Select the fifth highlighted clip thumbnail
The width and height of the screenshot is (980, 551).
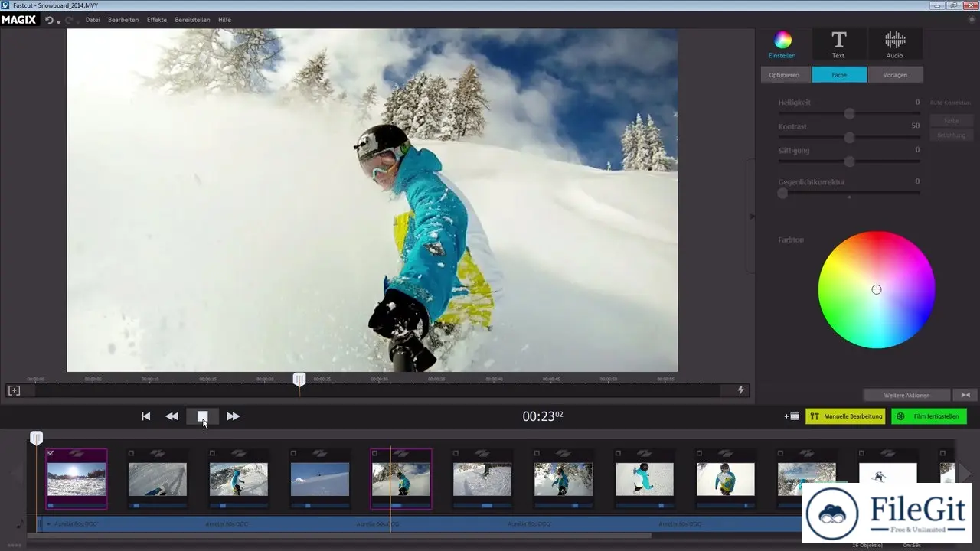401,479
